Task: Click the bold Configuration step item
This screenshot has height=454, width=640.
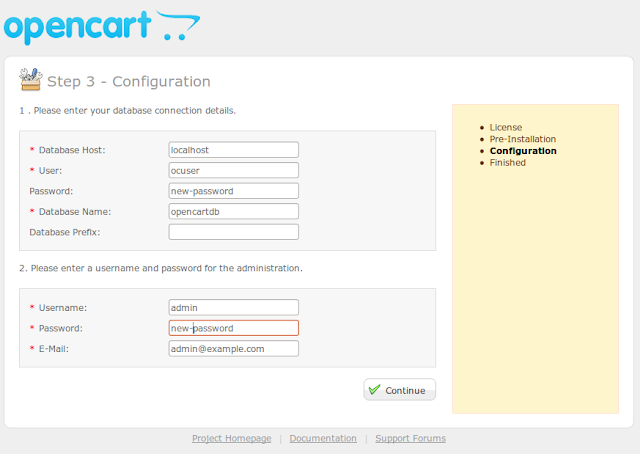Action: (523, 151)
